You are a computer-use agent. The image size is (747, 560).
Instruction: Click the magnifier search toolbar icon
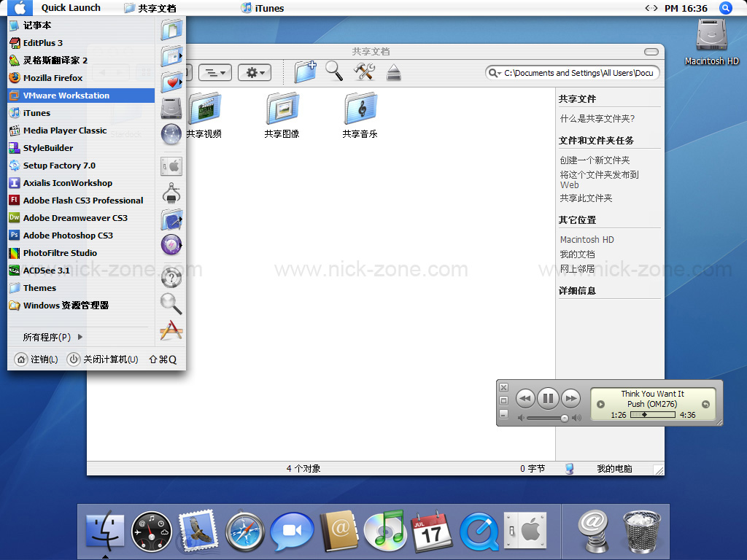coord(334,71)
